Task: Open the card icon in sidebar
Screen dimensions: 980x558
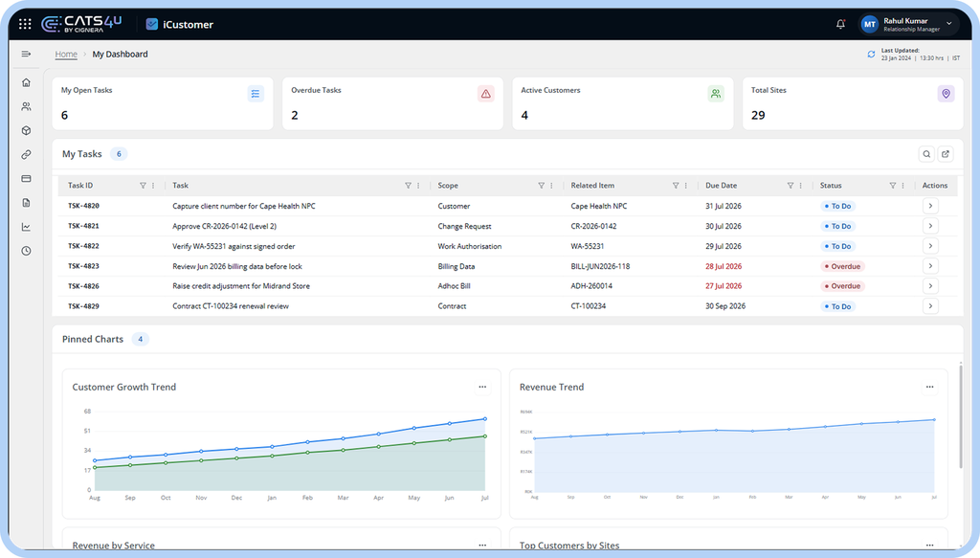Action: [x=26, y=179]
